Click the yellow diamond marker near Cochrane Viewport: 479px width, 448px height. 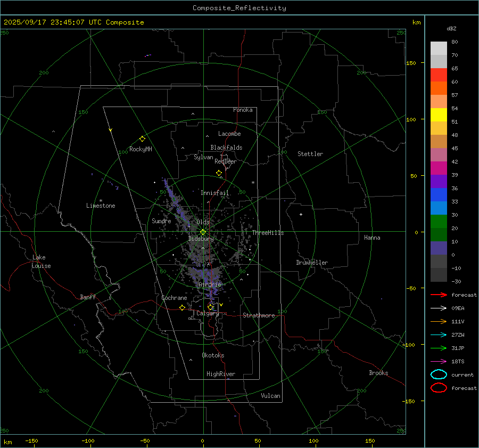pyautogui.click(x=182, y=308)
